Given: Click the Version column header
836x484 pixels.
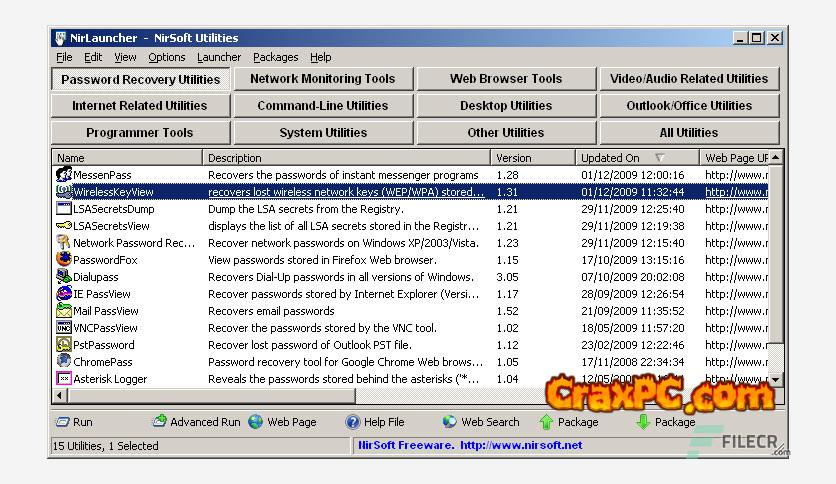Looking at the screenshot, I should click(x=533, y=158).
